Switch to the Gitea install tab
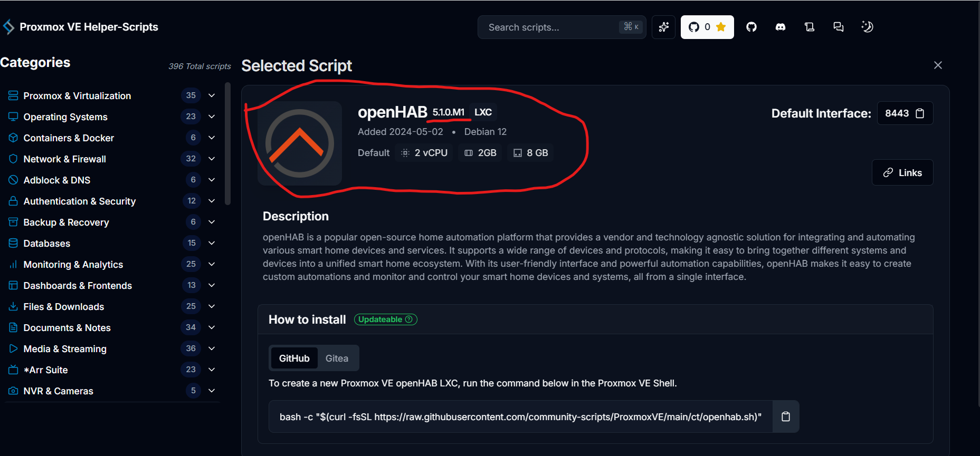This screenshot has width=980, height=456. click(x=337, y=358)
